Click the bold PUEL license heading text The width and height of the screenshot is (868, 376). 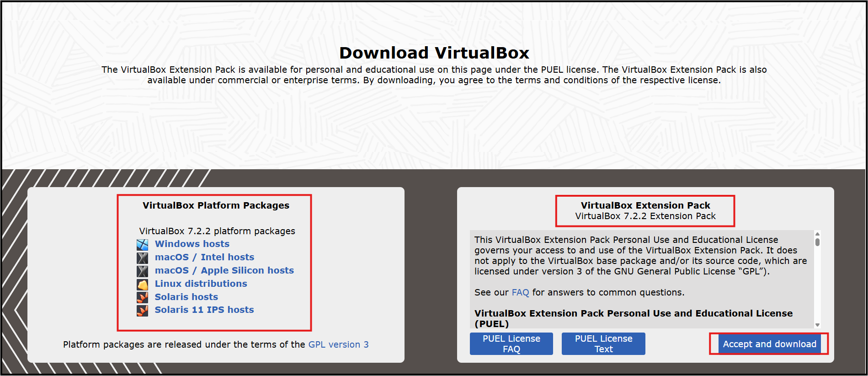pos(634,318)
